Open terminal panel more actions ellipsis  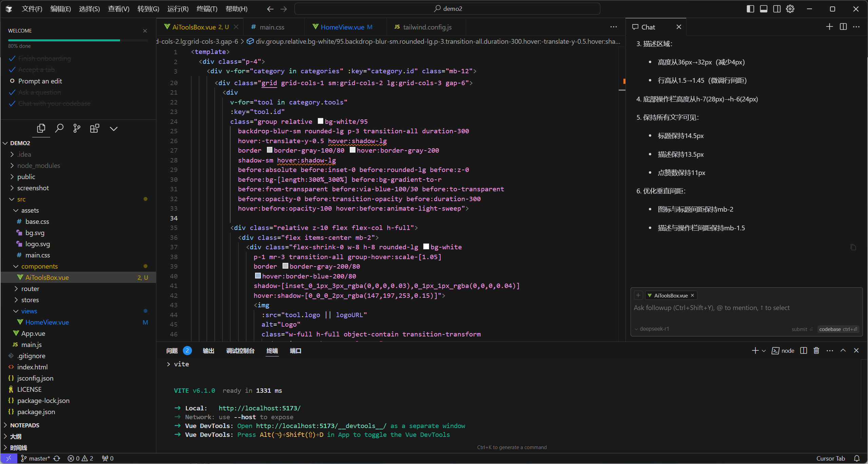click(x=830, y=350)
